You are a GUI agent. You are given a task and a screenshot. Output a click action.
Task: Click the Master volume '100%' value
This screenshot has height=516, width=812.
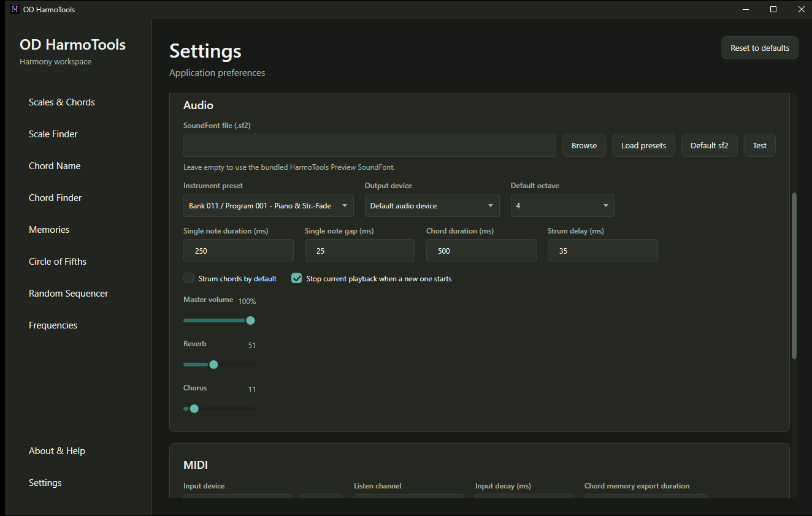(247, 302)
